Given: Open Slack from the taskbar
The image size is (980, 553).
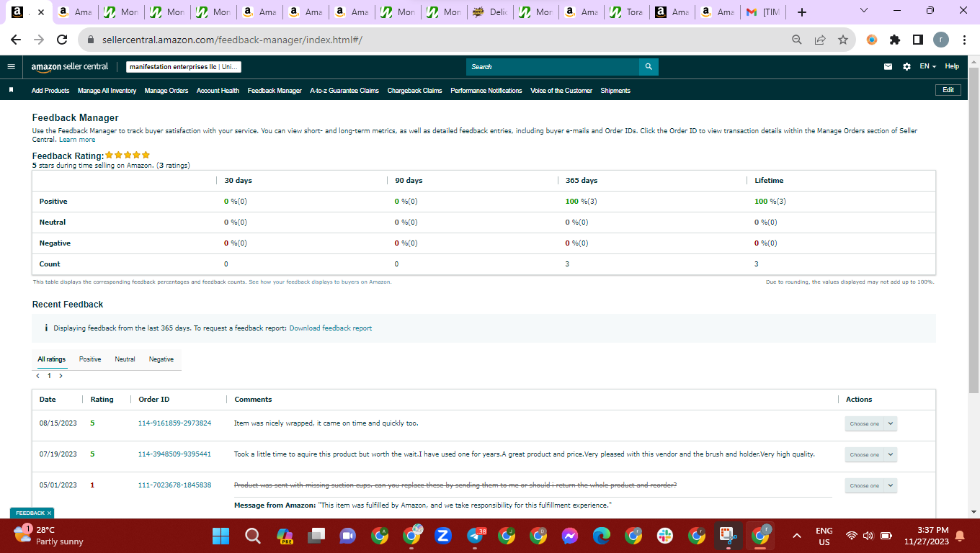Looking at the screenshot, I should click(665, 536).
